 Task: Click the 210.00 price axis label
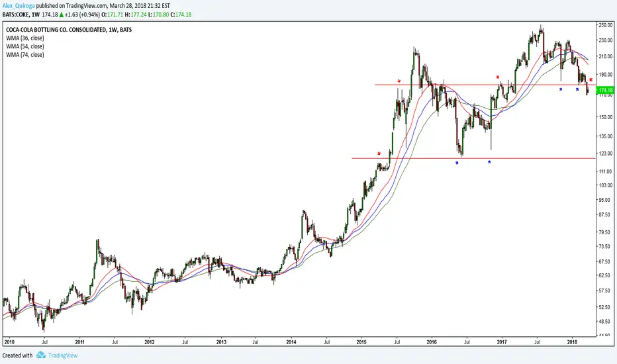[x=605, y=57]
